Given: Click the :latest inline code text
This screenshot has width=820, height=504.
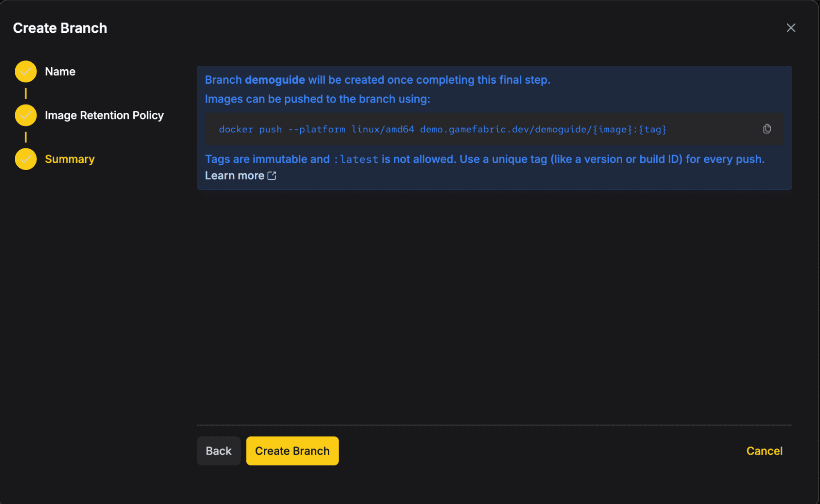Looking at the screenshot, I should (356, 159).
